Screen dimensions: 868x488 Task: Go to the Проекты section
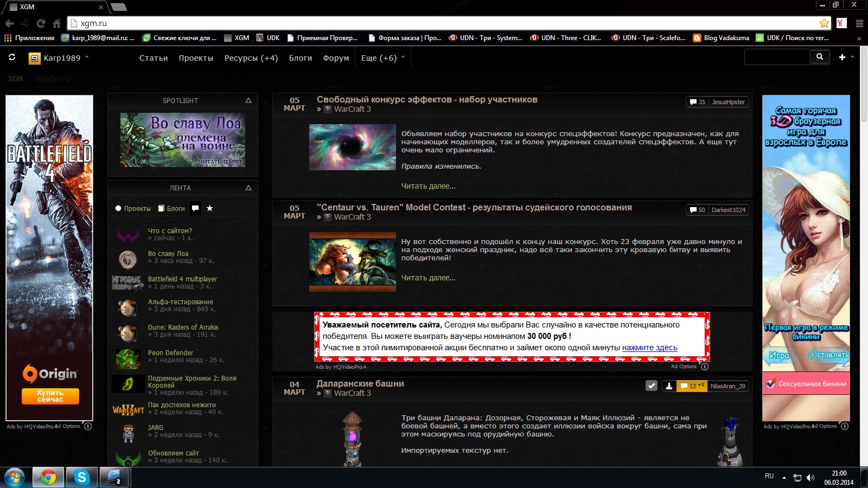pos(196,58)
